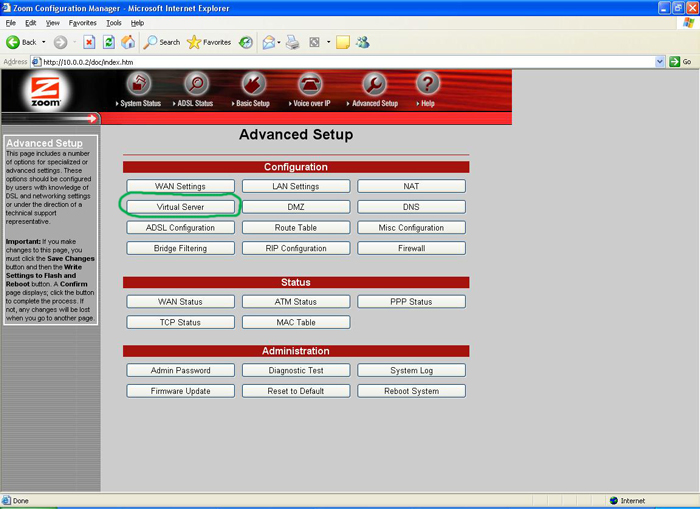Click the yellow note toolbar icon
This screenshot has height=509, width=700.
coord(342,42)
